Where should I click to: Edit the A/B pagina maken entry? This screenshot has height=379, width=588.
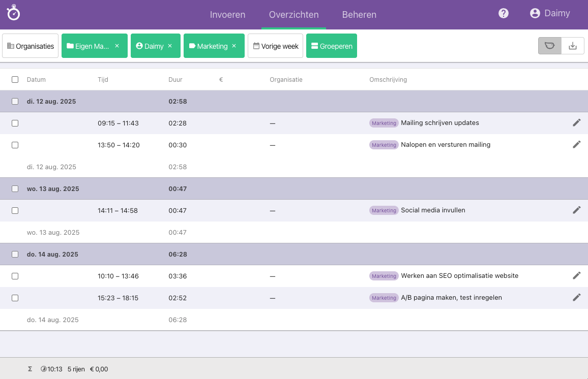coord(576,297)
